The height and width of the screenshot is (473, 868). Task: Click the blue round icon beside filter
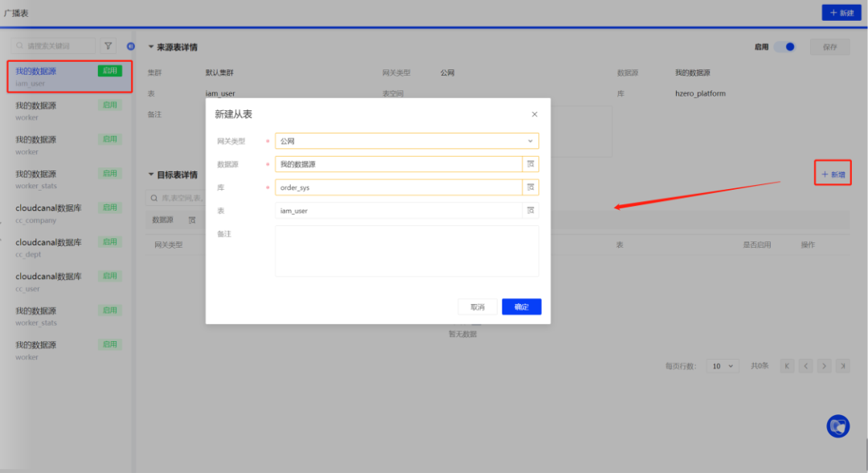click(x=131, y=47)
